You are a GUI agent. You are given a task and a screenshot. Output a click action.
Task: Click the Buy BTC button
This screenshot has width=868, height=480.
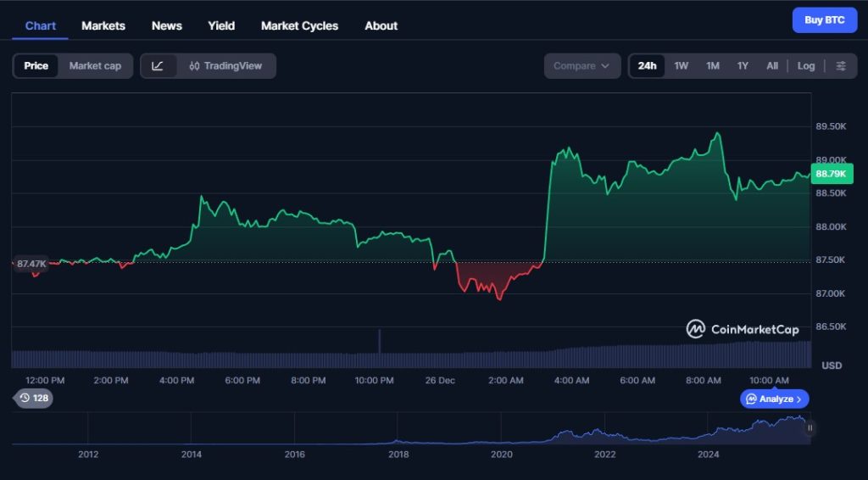click(x=824, y=20)
